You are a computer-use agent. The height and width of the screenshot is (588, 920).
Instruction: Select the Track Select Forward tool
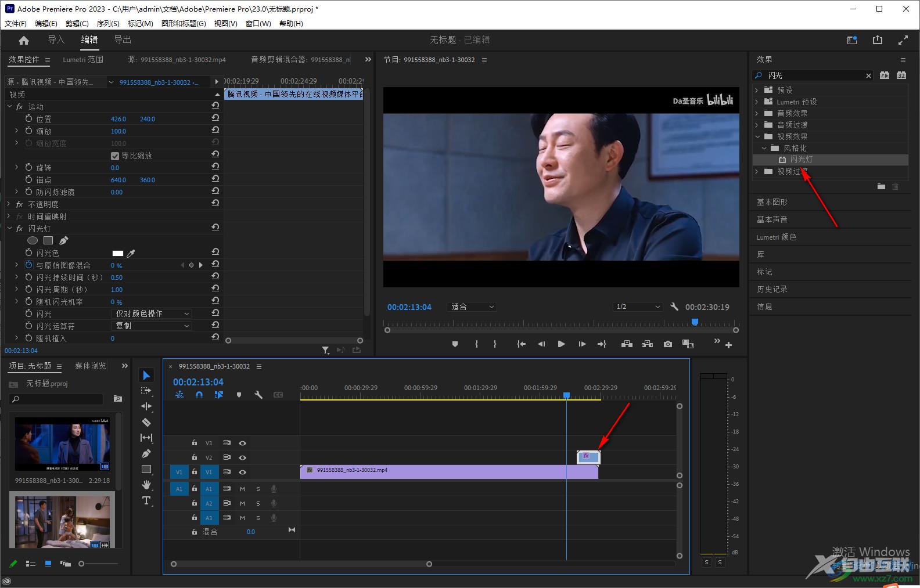[146, 391]
